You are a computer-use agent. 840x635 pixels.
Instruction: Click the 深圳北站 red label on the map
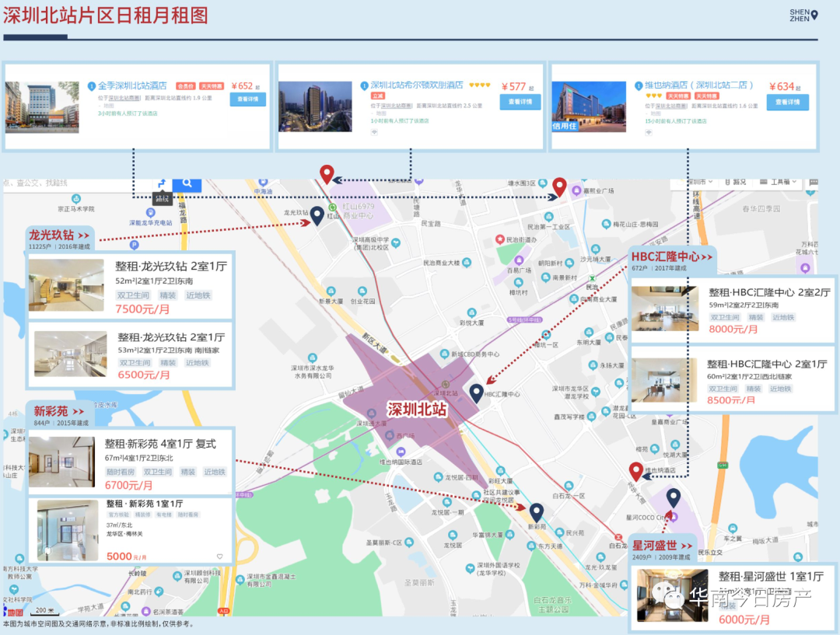(416, 410)
